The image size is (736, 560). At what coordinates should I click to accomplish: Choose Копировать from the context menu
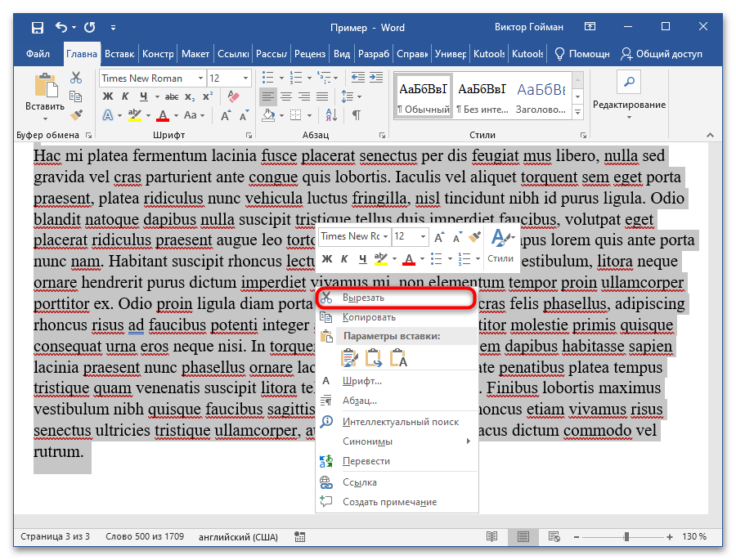pyautogui.click(x=397, y=317)
